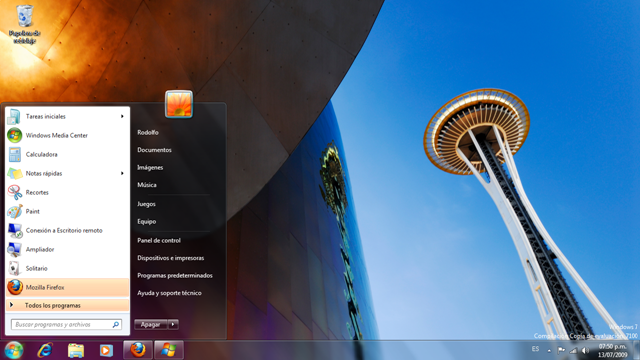Expand the Tareas iniciales submenu arrow
This screenshot has width=640, height=360.
[x=122, y=116]
